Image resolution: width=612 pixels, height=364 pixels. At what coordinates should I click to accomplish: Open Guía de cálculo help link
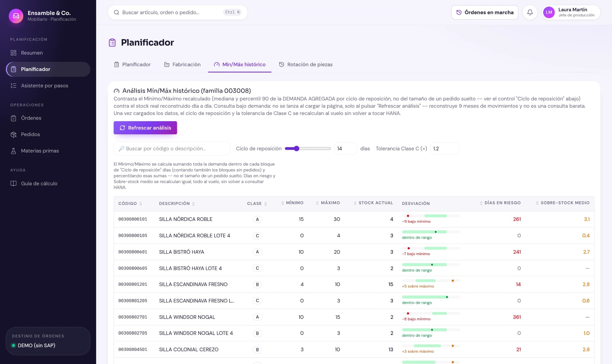pyautogui.click(x=48, y=184)
